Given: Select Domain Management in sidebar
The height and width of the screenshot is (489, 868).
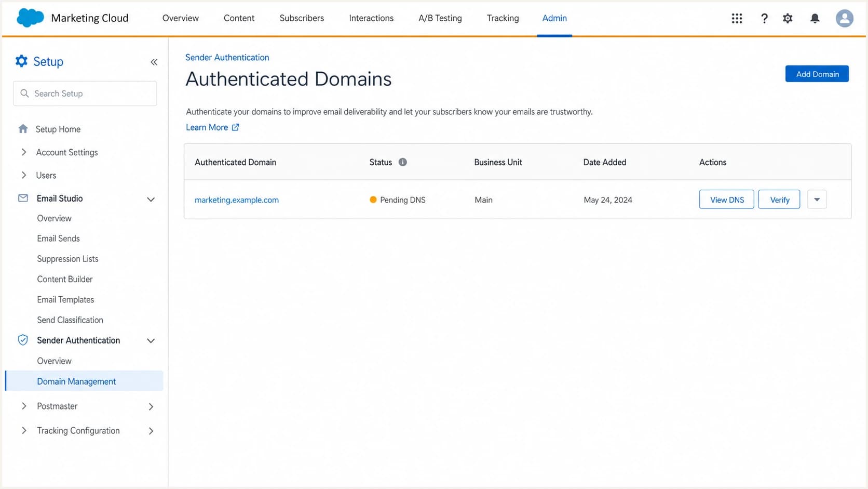Looking at the screenshot, I should pos(84,381).
